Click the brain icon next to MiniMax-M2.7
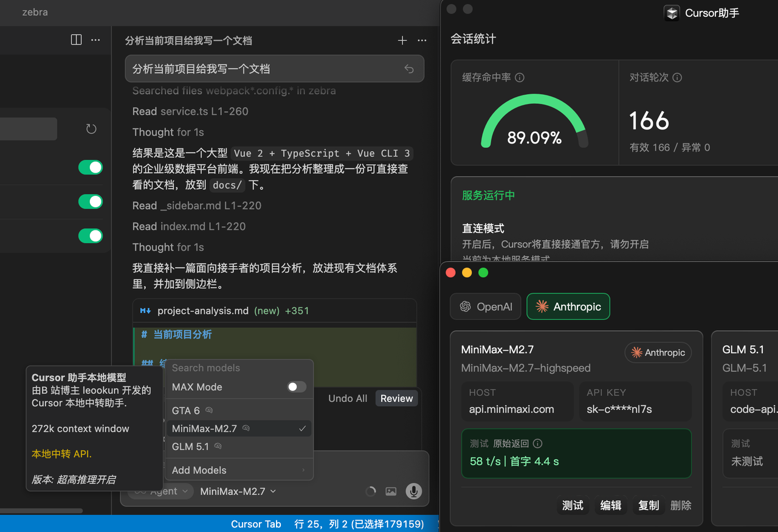 click(246, 429)
